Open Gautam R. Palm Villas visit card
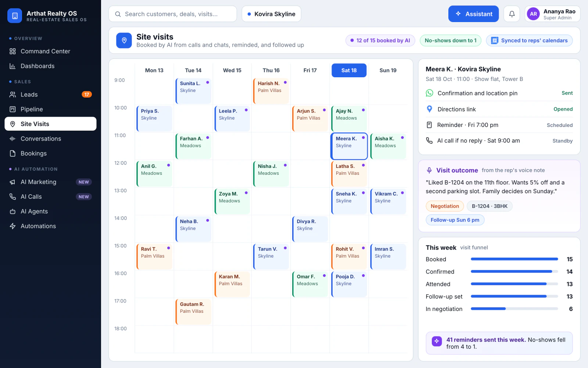Image resolution: width=588 pixels, height=368 pixels. (193, 312)
